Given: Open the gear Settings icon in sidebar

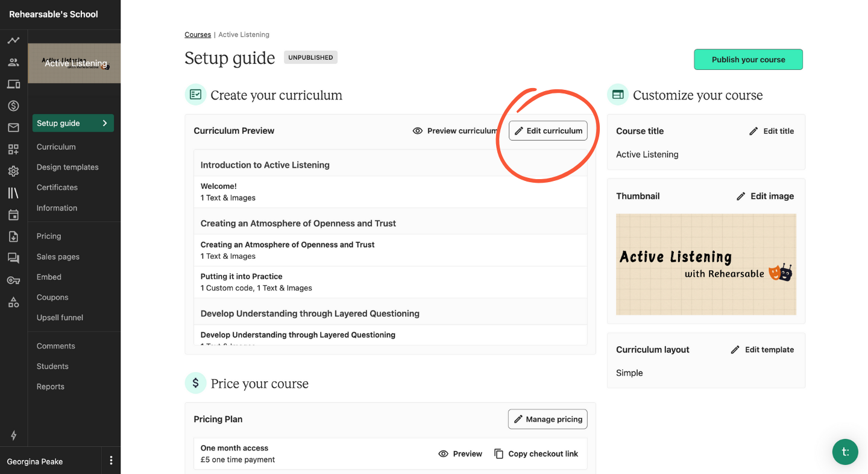Looking at the screenshot, I should pos(13,171).
